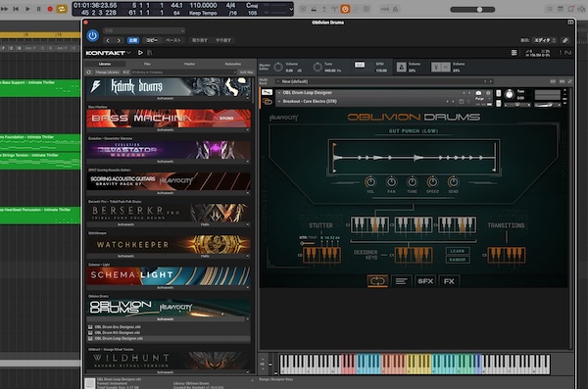Select OBL Drum Loop Designer.nki file
Viewport: 588px width, 389px height.
point(119,338)
